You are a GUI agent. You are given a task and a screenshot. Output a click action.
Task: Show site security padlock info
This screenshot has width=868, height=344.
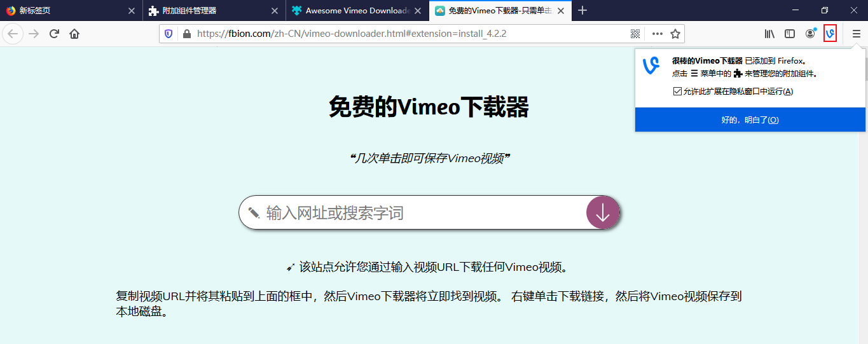[x=186, y=34]
